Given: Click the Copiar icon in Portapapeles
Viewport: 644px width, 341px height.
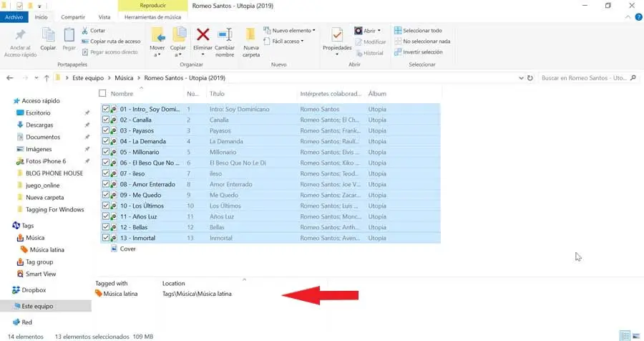Looking at the screenshot, I should coord(49,35).
